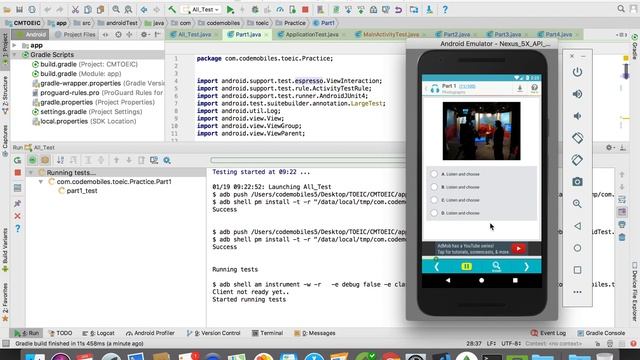640x360 pixels.
Task: Open the Project Files view tab
Action: point(75,35)
